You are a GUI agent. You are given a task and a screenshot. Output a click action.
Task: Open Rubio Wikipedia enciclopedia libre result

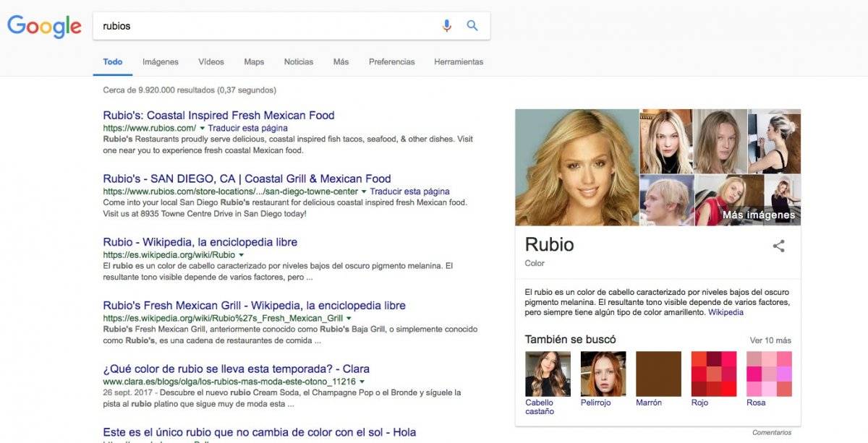200,242
